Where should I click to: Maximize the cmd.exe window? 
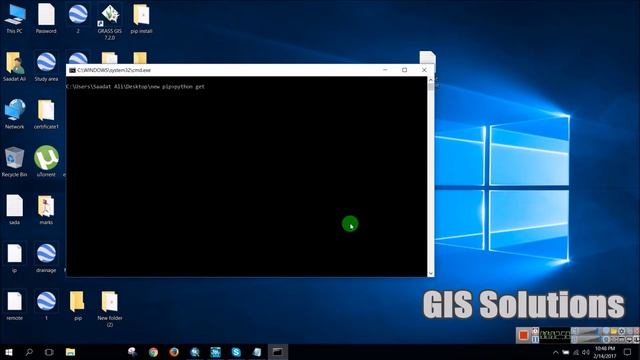(404, 70)
